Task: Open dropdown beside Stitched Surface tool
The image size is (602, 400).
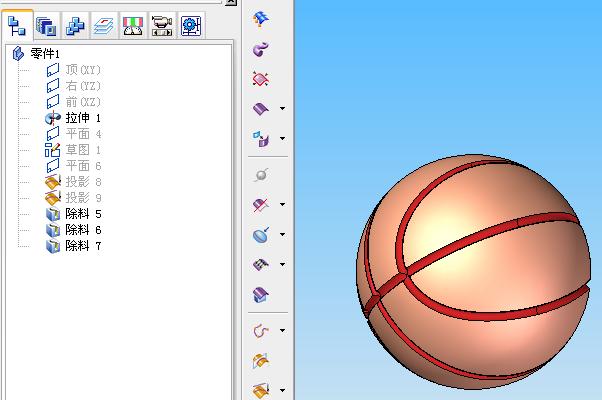Action: pyautogui.click(x=283, y=264)
